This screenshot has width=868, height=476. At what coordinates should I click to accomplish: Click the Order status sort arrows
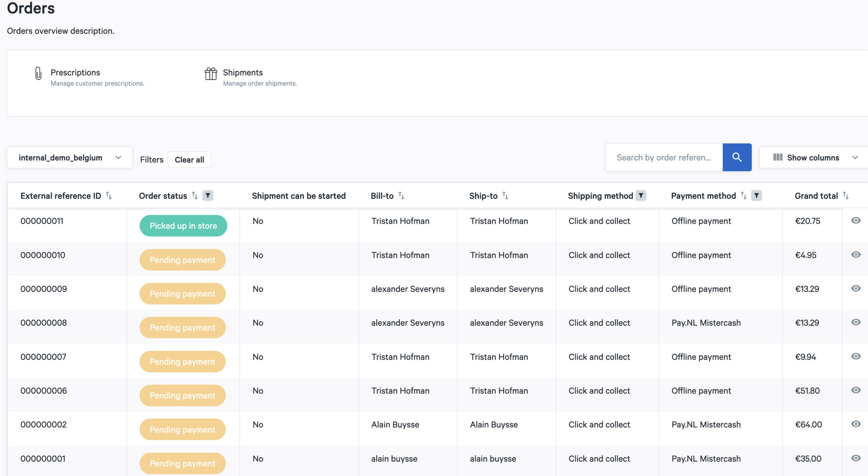coord(195,195)
